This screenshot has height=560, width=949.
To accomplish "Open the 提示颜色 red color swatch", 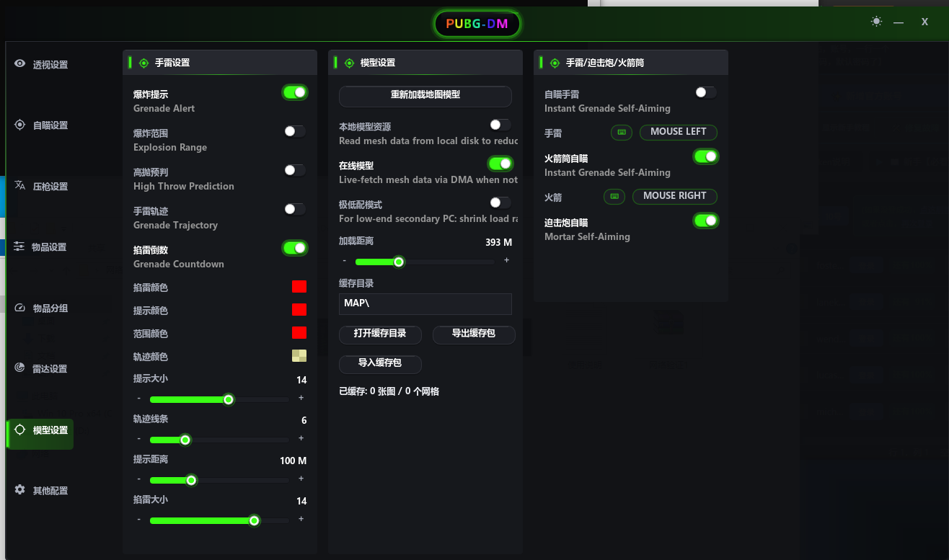I will click(x=299, y=310).
